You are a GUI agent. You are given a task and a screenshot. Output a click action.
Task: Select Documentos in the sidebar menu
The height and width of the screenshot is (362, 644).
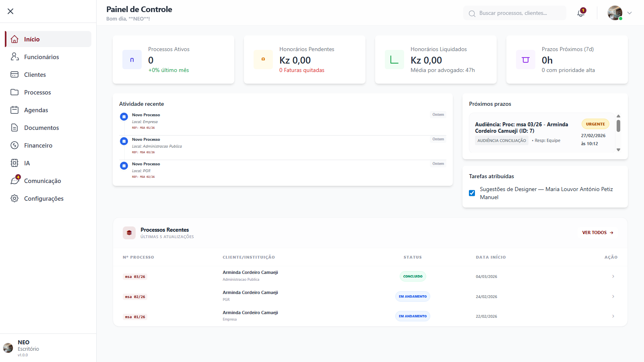(41, 128)
